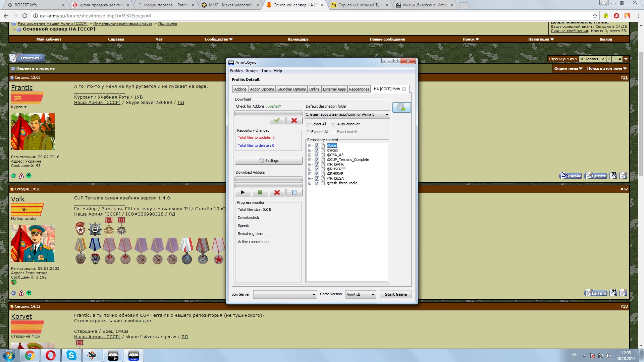644x362 pixels.
Task: Click the reputation icon on Volk's post
Action: pyautogui.click(x=29, y=293)
